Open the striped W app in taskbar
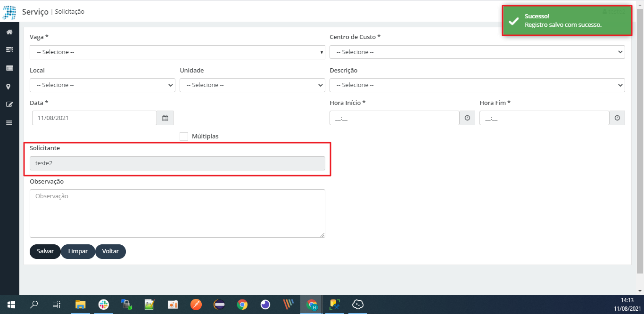Viewport: 644px width, 314px height. 288,305
